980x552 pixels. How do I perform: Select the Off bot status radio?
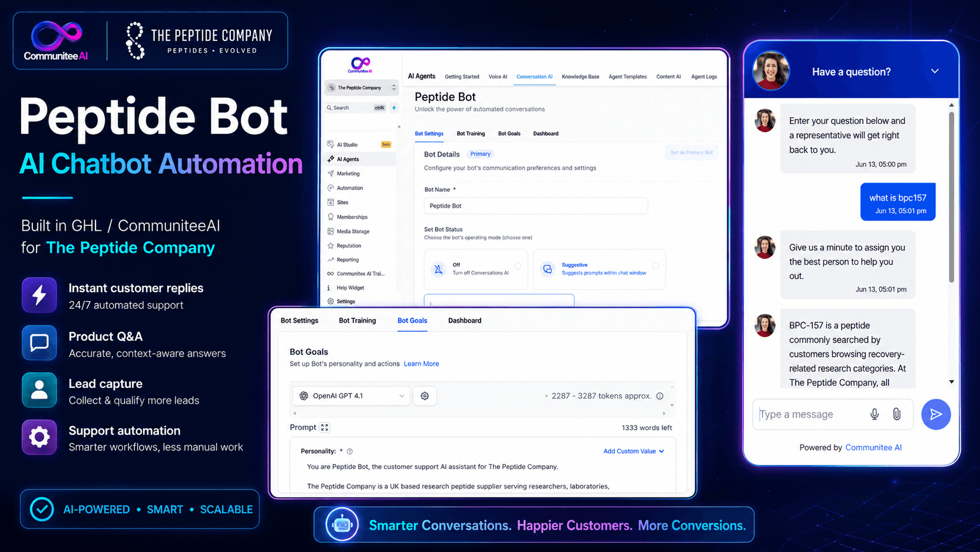click(x=518, y=266)
